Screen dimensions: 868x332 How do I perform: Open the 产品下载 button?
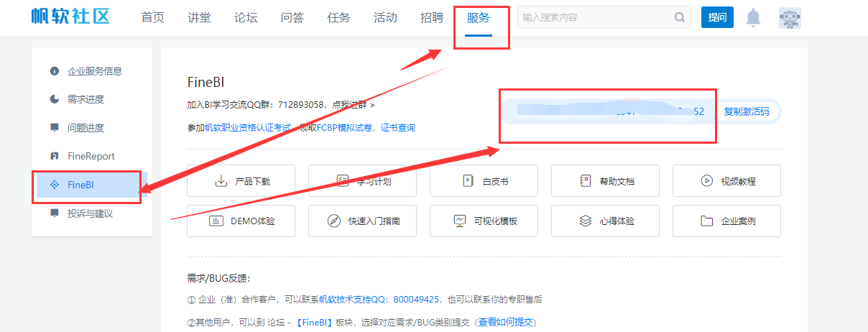[241, 180]
